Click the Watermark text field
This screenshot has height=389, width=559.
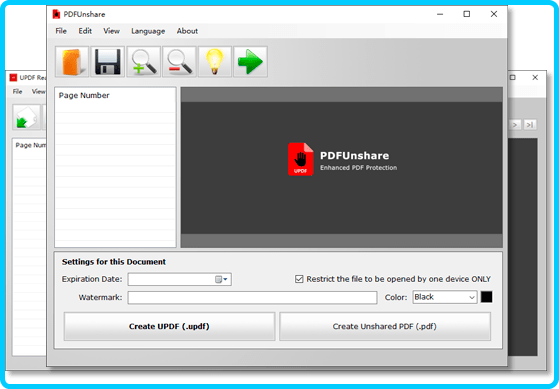[x=252, y=297]
